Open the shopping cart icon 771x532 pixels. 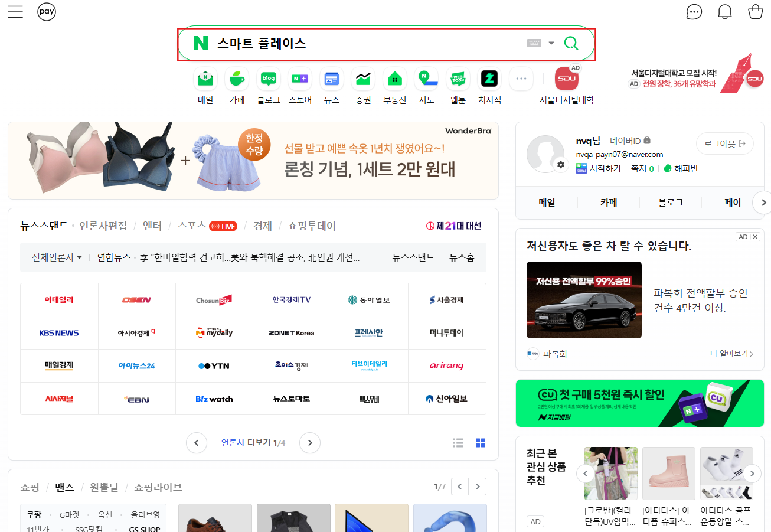pyautogui.click(x=755, y=12)
